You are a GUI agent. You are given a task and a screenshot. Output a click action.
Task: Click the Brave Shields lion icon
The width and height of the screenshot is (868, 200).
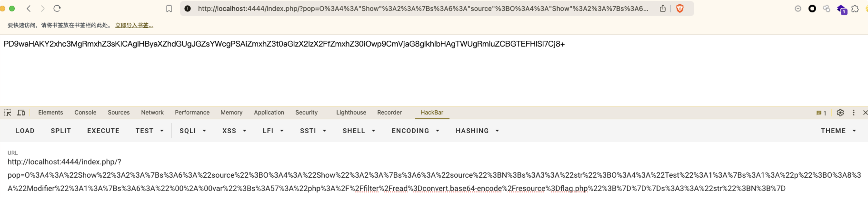coord(680,9)
